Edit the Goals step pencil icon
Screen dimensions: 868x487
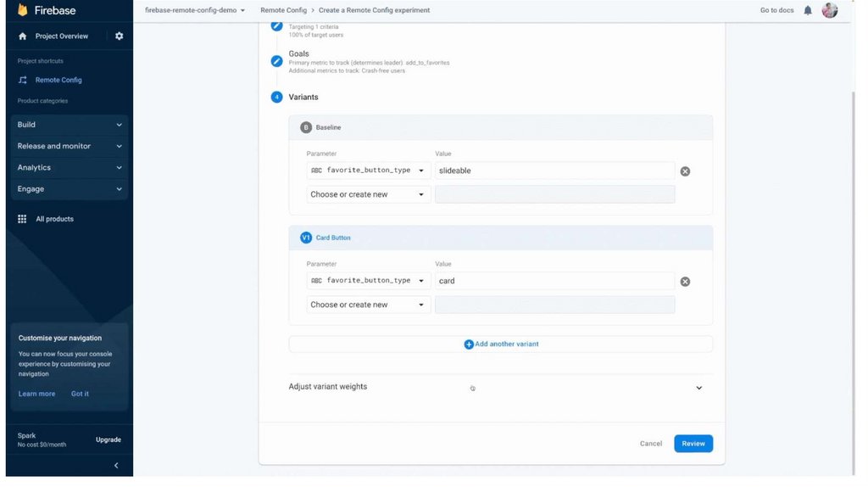point(276,61)
